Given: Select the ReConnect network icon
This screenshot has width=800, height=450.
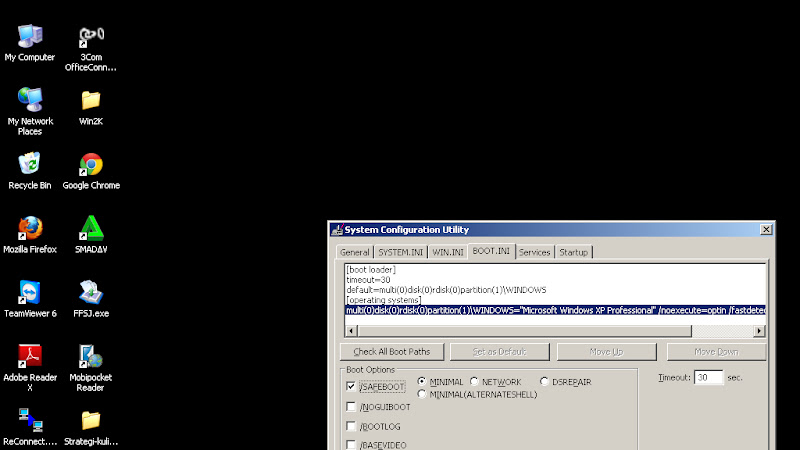Looking at the screenshot, I should (30, 420).
